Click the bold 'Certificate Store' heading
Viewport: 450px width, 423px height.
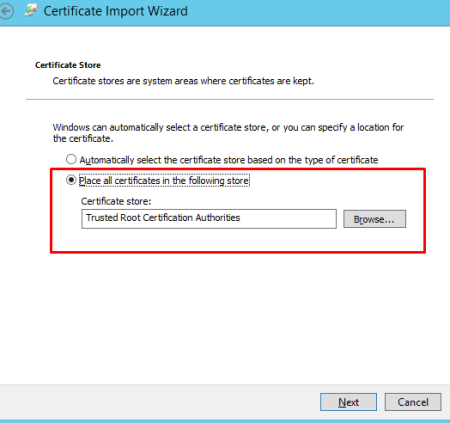(68, 65)
